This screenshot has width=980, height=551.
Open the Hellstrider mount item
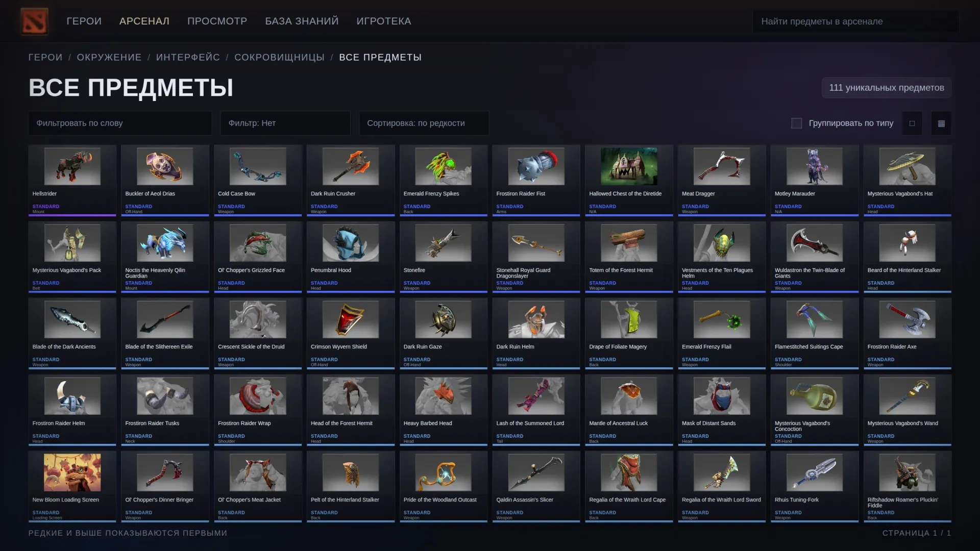click(72, 180)
